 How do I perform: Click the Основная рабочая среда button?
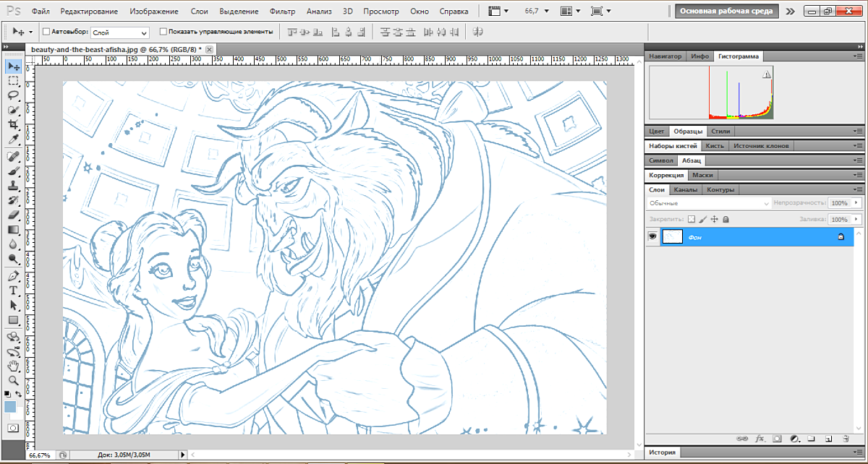coord(726,12)
